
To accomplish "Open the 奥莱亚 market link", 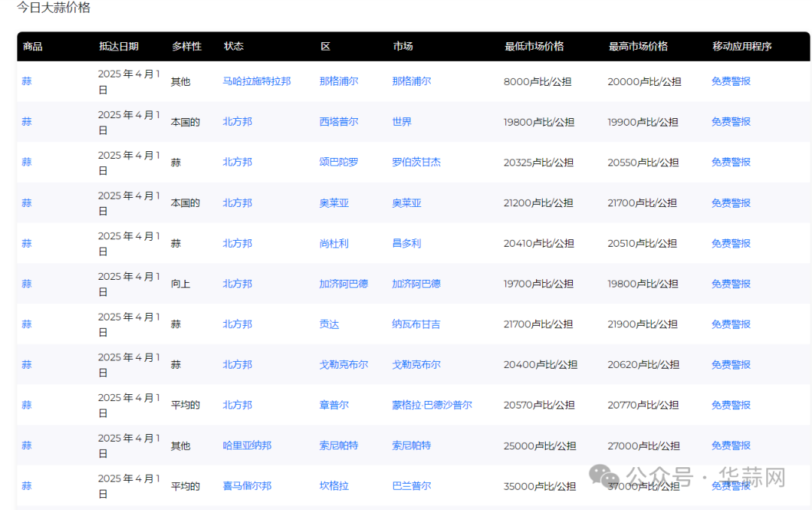I will tap(407, 202).
